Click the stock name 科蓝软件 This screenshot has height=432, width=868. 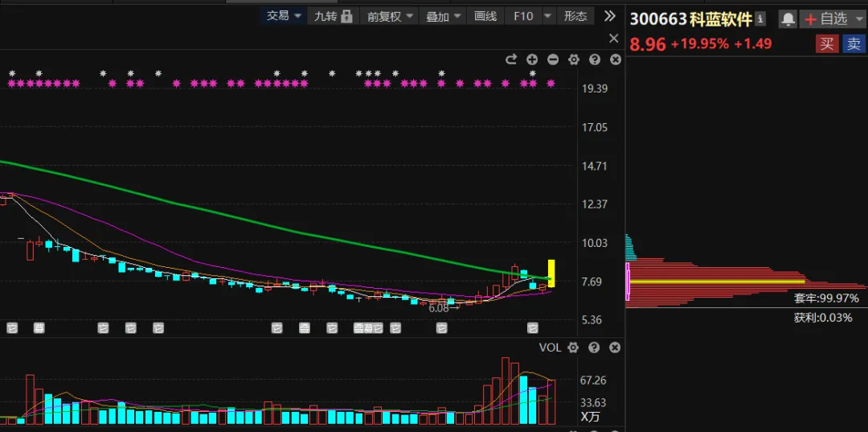721,19
